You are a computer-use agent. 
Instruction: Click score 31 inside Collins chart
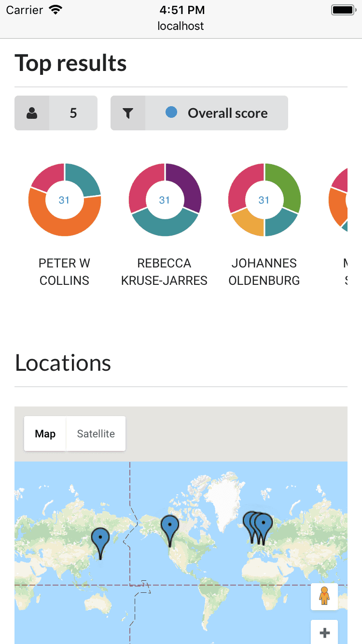64,200
